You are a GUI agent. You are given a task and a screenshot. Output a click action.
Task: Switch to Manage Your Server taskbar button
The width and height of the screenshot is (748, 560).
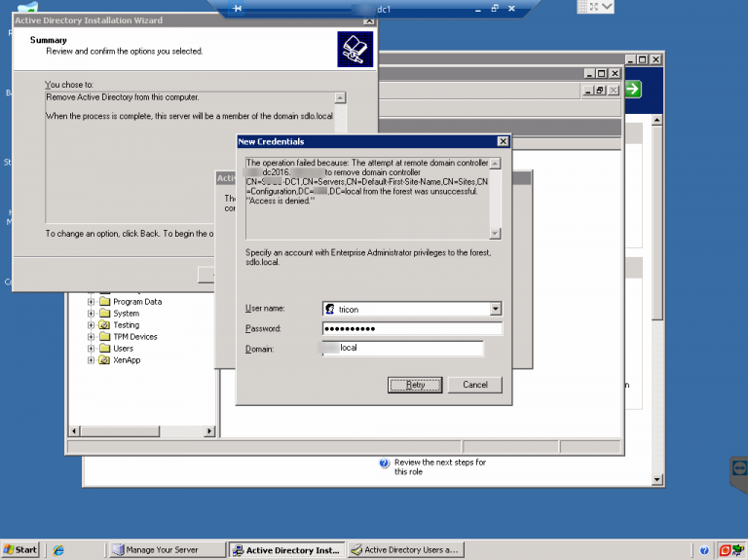point(167,550)
